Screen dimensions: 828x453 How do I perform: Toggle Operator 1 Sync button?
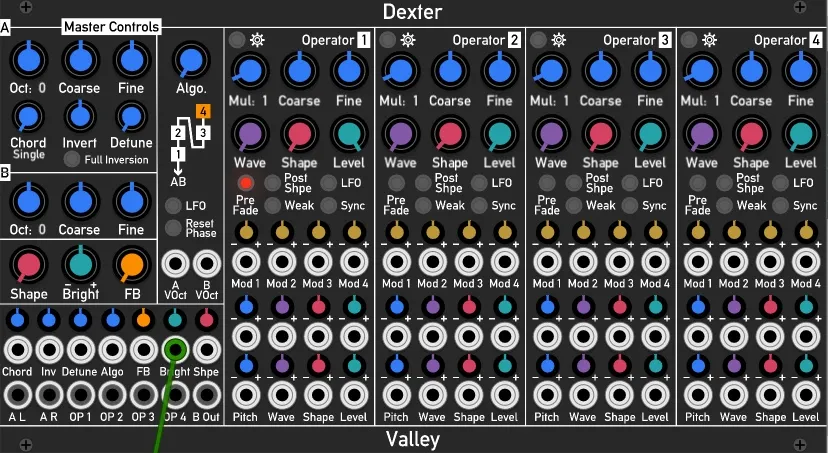coord(328,205)
